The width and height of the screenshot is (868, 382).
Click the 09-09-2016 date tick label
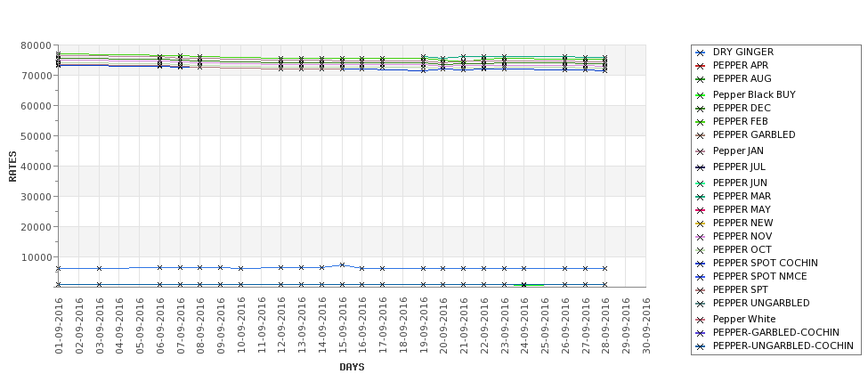(220, 326)
